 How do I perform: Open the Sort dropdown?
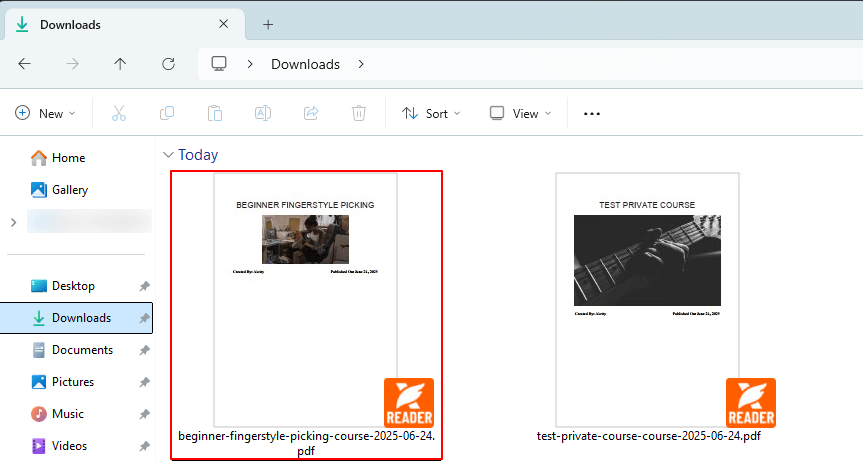pos(431,113)
